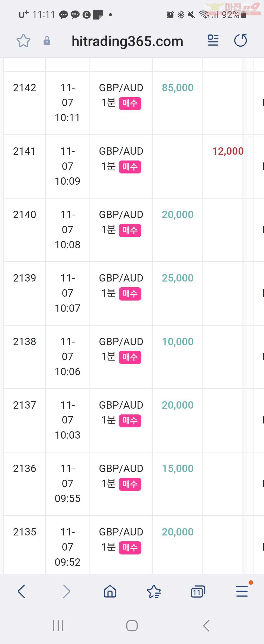The height and width of the screenshot is (644, 264).
Task: Select order number 2137 row
Action: [x=24, y=405]
